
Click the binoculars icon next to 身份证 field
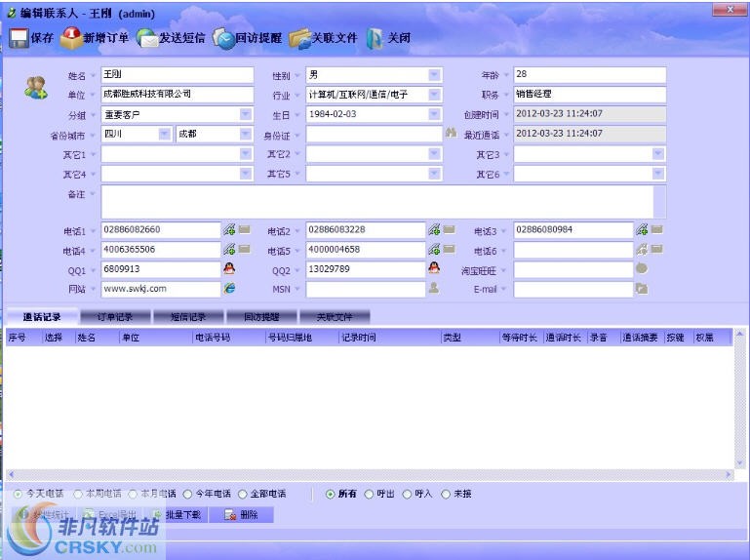click(451, 133)
